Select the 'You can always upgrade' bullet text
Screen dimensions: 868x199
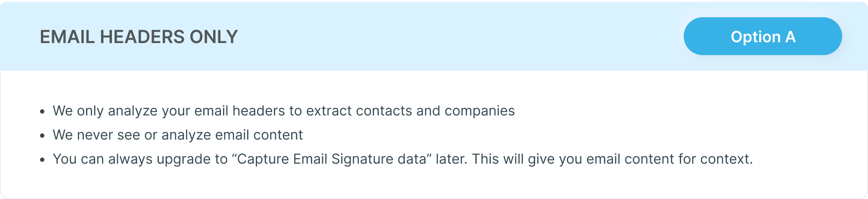point(402,159)
